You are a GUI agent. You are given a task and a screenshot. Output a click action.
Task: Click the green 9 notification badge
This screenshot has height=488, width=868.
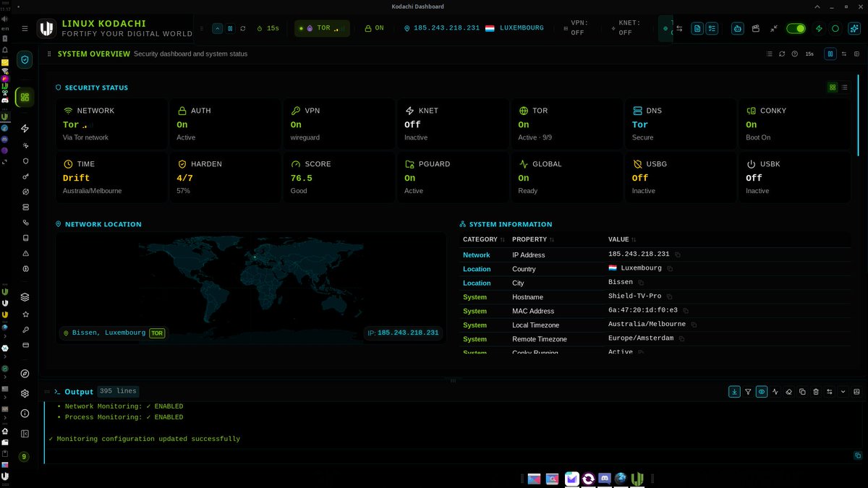click(x=25, y=457)
